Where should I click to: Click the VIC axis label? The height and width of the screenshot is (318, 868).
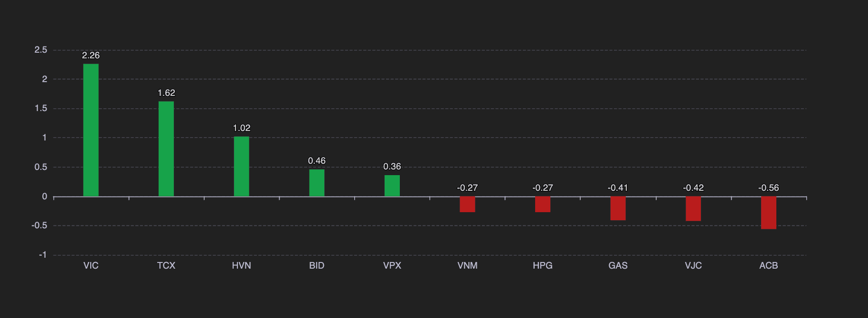[91, 266]
